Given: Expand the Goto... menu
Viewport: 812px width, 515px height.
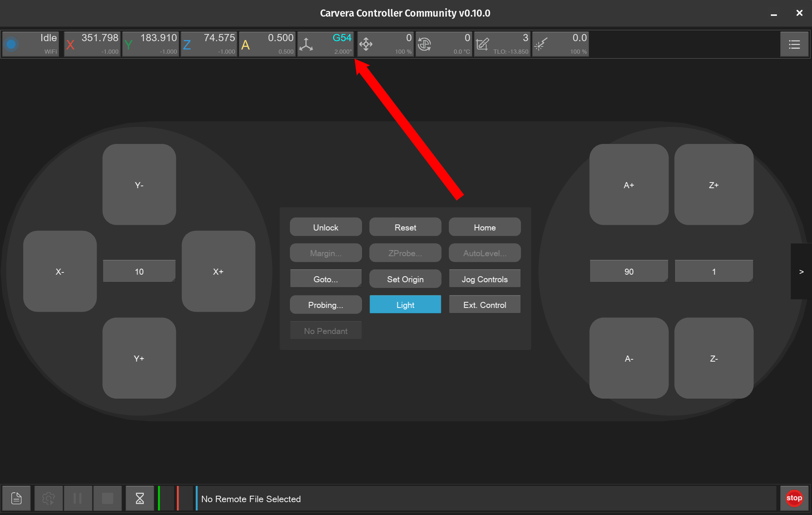Looking at the screenshot, I should pos(325,279).
